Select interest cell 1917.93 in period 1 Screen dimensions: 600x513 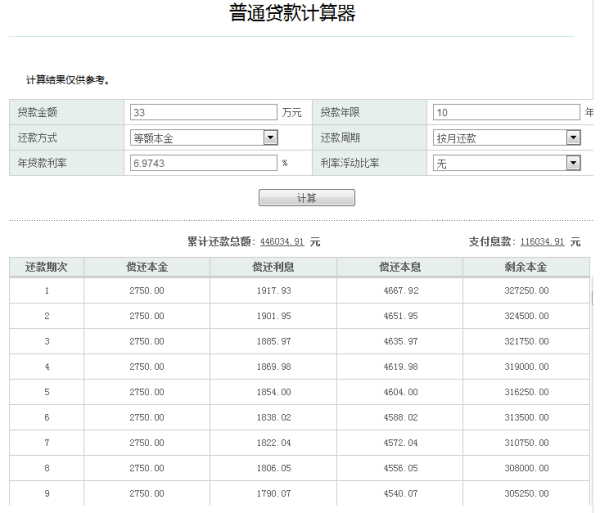[x=274, y=291]
